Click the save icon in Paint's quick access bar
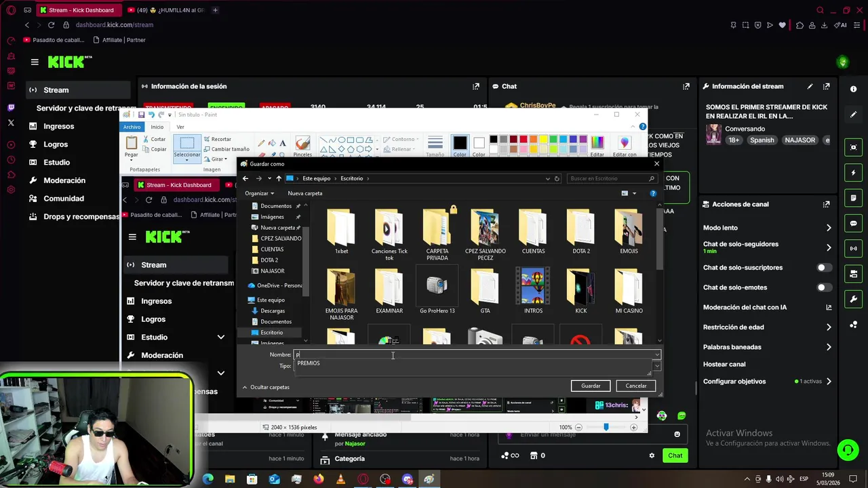868x488 pixels. click(x=141, y=115)
